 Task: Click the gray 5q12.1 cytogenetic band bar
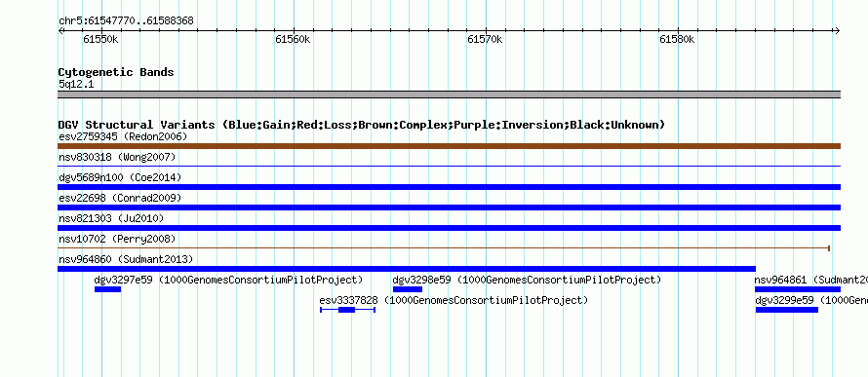[449, 94]
